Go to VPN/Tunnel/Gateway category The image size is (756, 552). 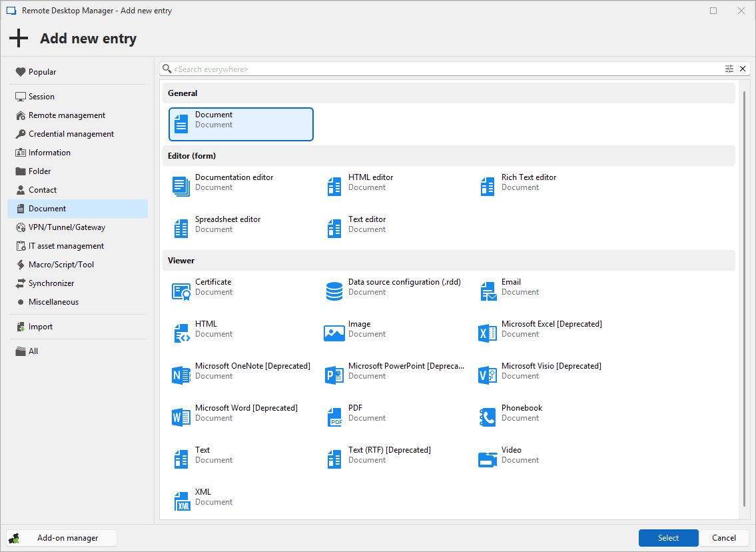pyautogui.click(x=67, y=227)
